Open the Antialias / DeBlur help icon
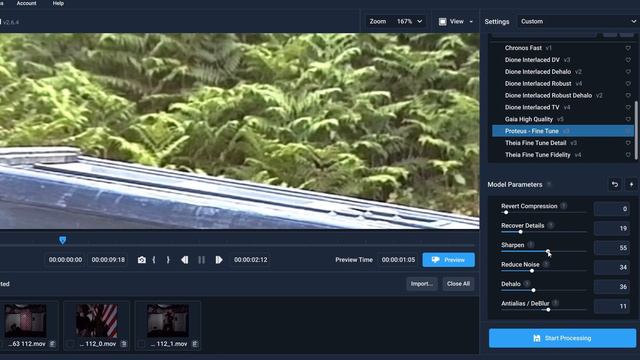The image size is (640, 360). pos(556,303)
